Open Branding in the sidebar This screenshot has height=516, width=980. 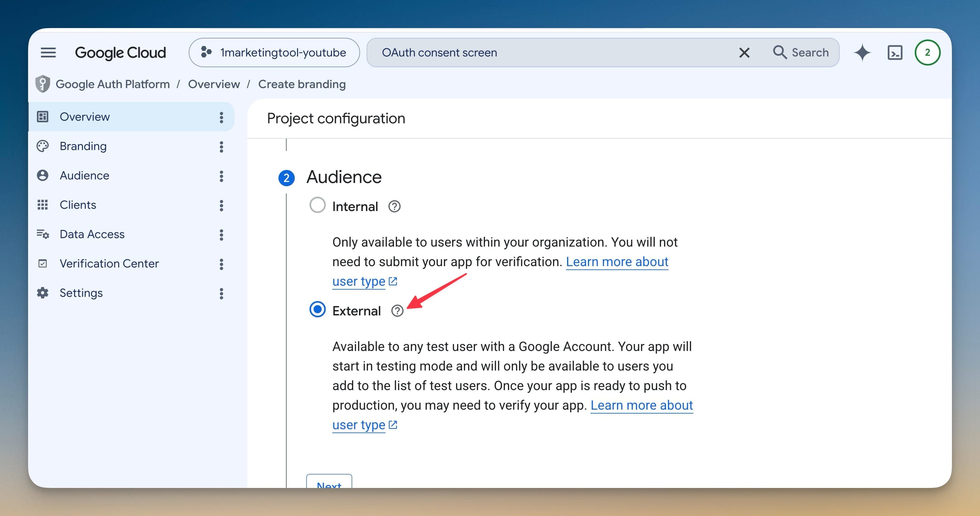coord(131,146)
